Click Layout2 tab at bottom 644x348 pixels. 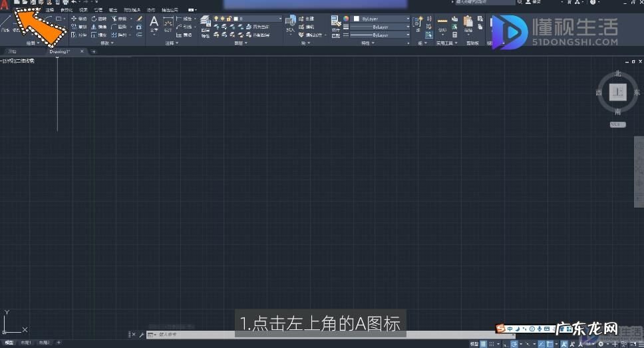point(44,343)
